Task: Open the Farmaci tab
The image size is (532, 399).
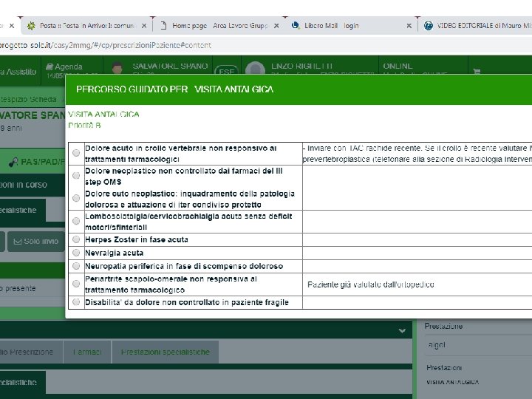Action: 87,352
